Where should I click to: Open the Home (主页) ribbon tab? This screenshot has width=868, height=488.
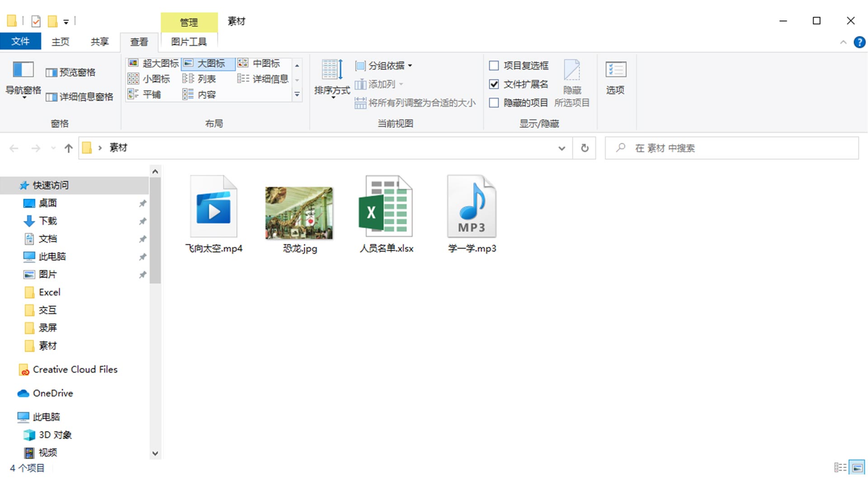coord(60,42)
